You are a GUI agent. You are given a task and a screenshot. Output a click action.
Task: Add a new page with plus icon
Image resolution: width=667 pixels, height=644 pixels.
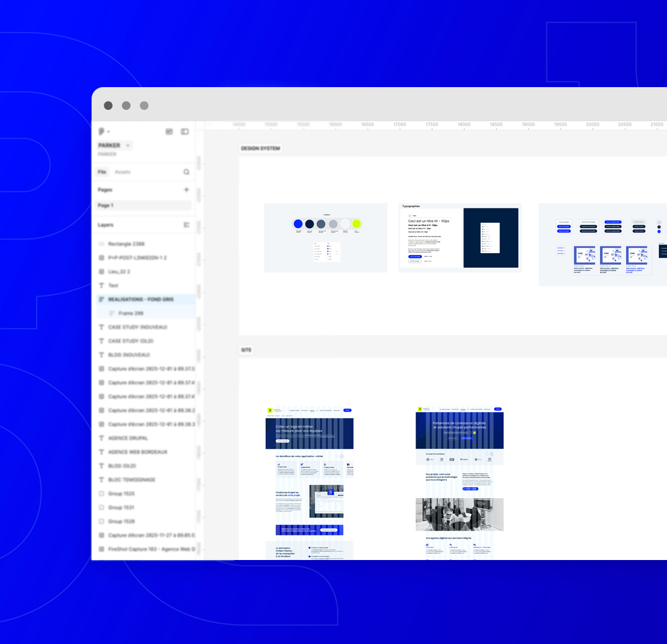186,189
